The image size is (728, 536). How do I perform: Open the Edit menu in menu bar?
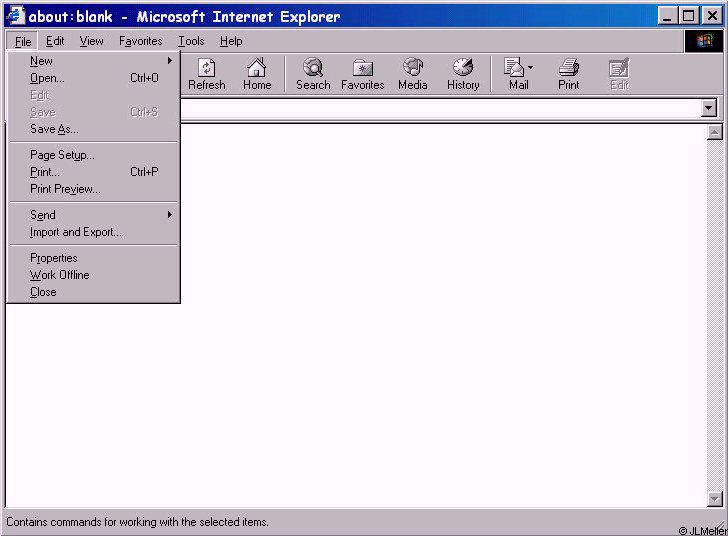[x=55, y=41]
